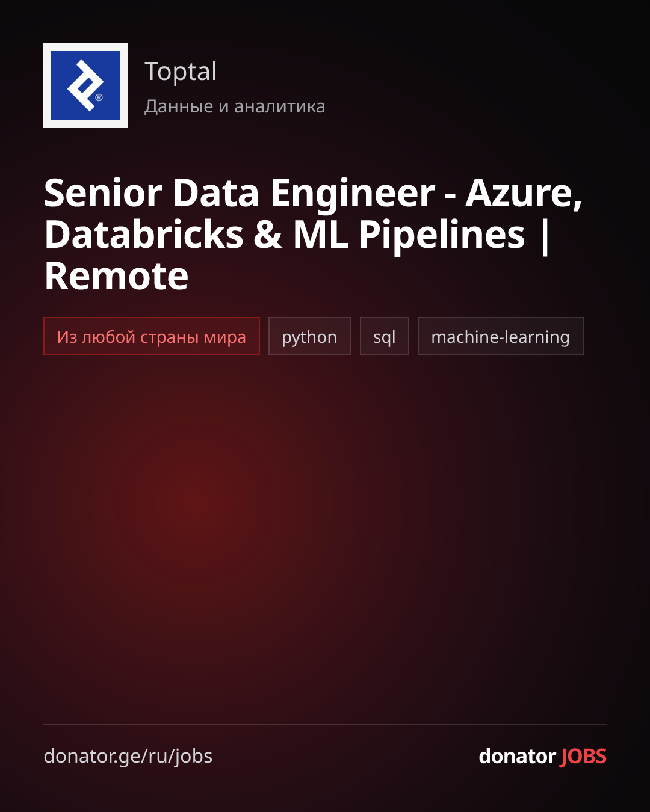Select the python tag
This screenshot has width=650, height=812.
tap(309, 336)
